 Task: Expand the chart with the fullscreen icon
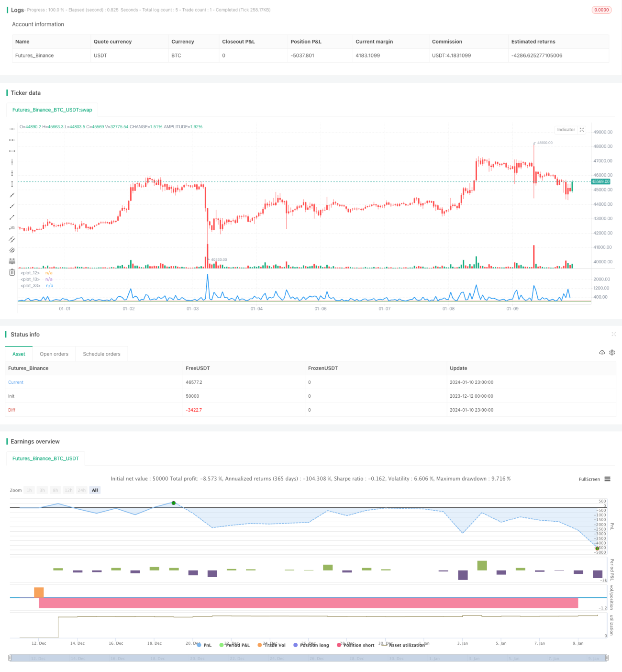pos(582,130)
